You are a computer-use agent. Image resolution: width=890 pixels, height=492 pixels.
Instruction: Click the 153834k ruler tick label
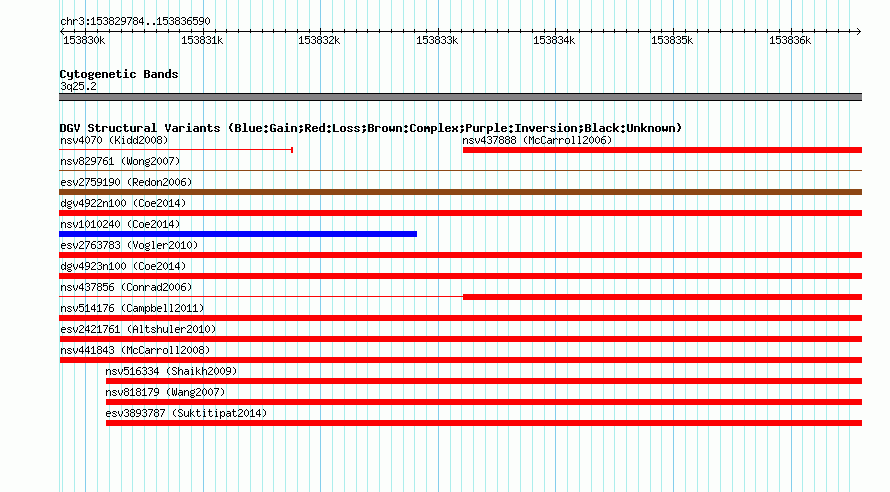click(554, 40)
